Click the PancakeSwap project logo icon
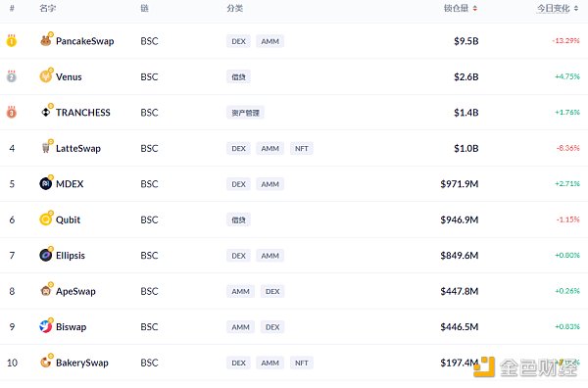Screen dimensions: 588x388 [x=46, y=41]
